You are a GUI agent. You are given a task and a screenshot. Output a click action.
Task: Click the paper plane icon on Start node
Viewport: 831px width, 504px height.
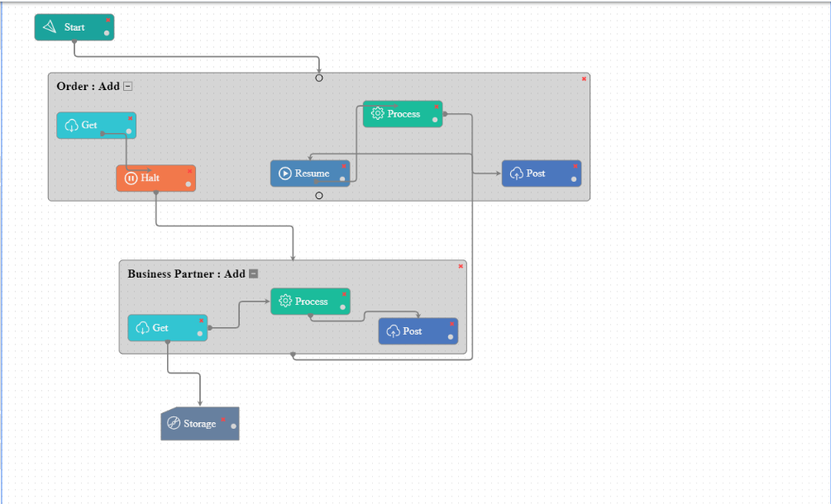point(50,27)
